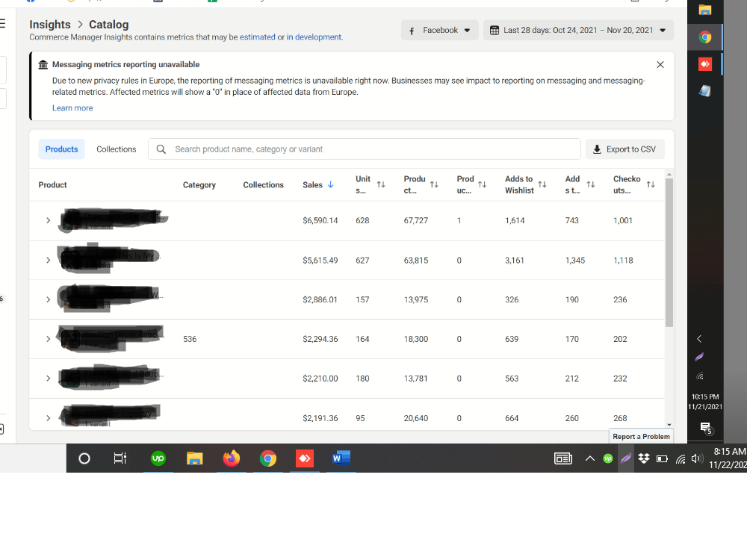Expand the $2,191.36 product row
The image size is (747, 560).
(x=48, y=418)
